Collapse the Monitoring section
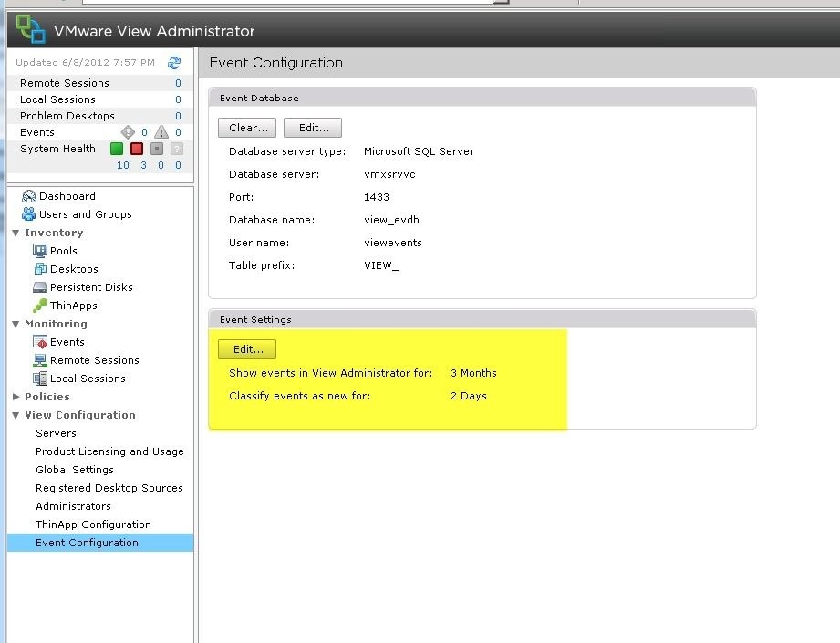Viewport: 840px width, 643px height. coord(16,324)
